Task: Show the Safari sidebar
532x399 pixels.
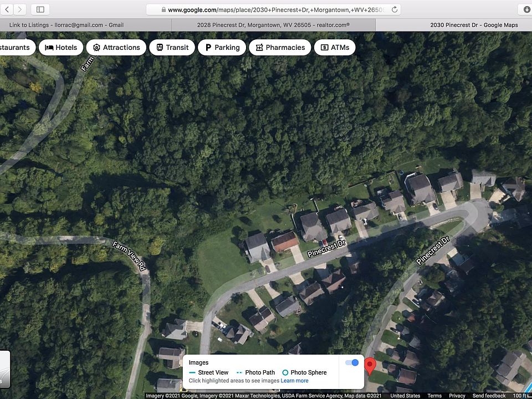Action: [x=40, y=9]
